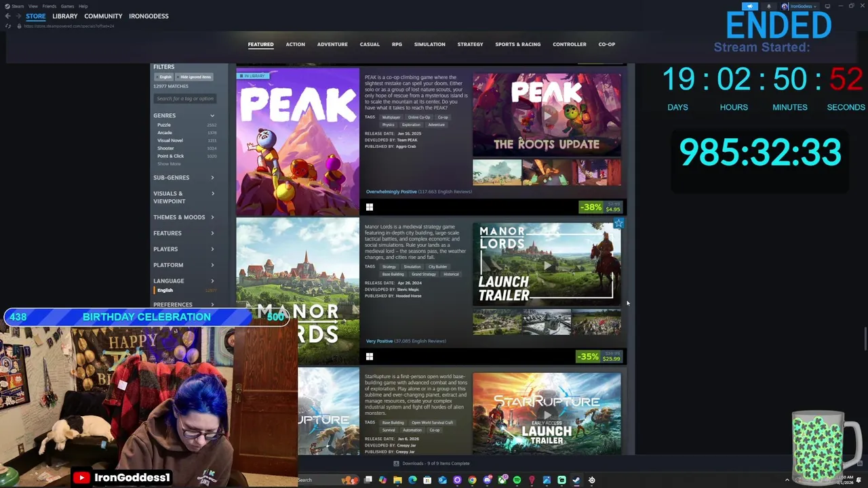Open Copilot from the taskbar
Viewport: 868px width, 488px height.
[382, 480]
